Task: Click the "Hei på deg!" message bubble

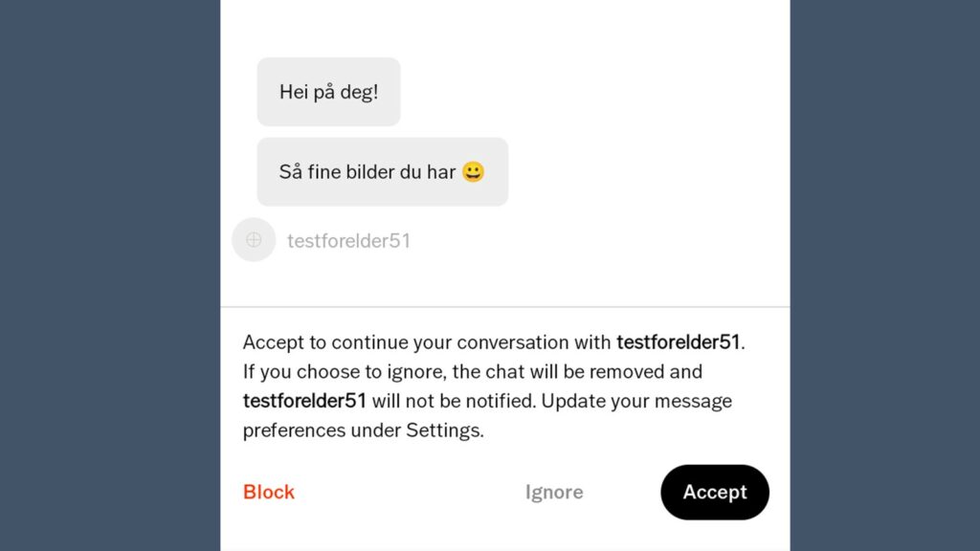Action: [329, 92]
